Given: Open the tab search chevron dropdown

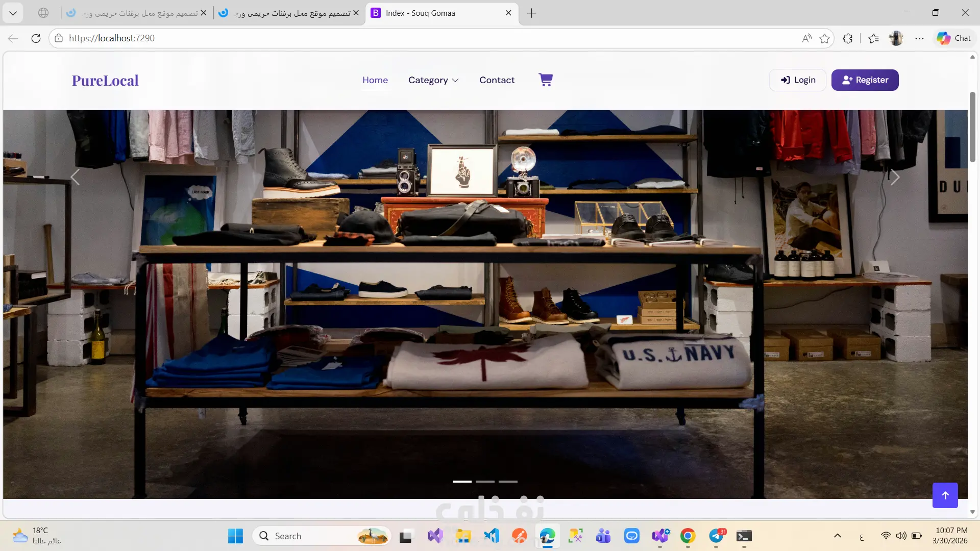Looking at the screenshot, I should tap(13, 13).
